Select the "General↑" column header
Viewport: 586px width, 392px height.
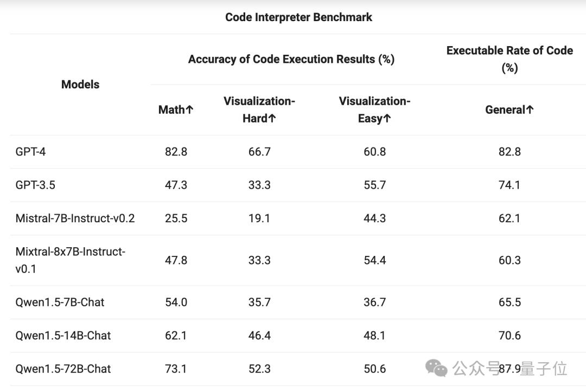point(509,110)
